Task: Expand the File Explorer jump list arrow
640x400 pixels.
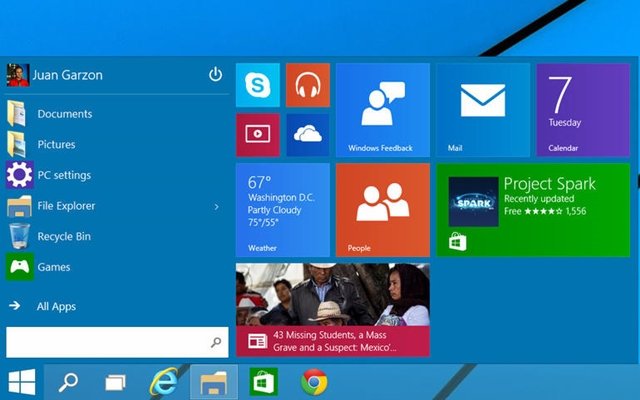Action: pyautogui.click(x=216, y=207)
